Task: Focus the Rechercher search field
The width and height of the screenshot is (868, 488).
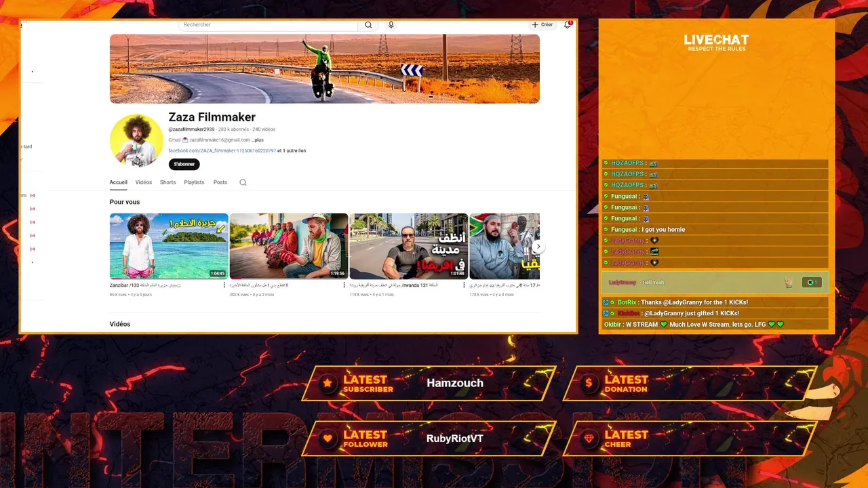Action: click(x=268, y=25)
